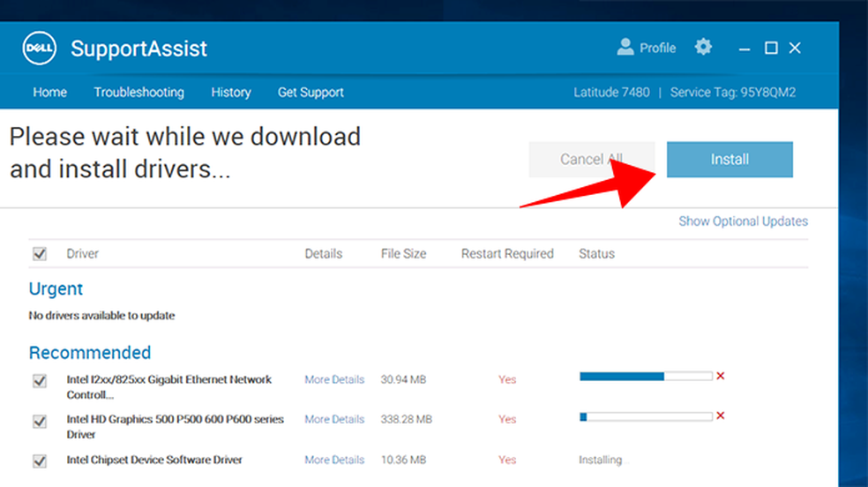Screen dimensions: 868x487
Task: Cancel the Ethernet driver download with red X
Action: point(720,377)
